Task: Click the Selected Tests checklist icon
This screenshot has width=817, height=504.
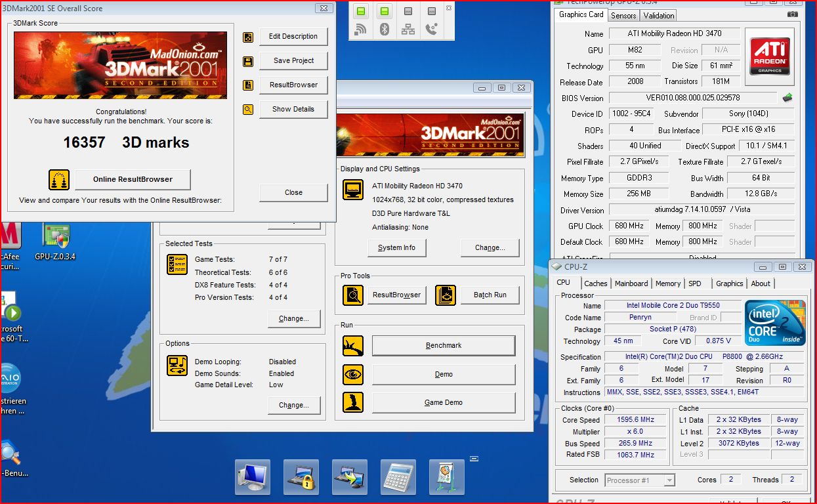Action: [x=177, y=264]
